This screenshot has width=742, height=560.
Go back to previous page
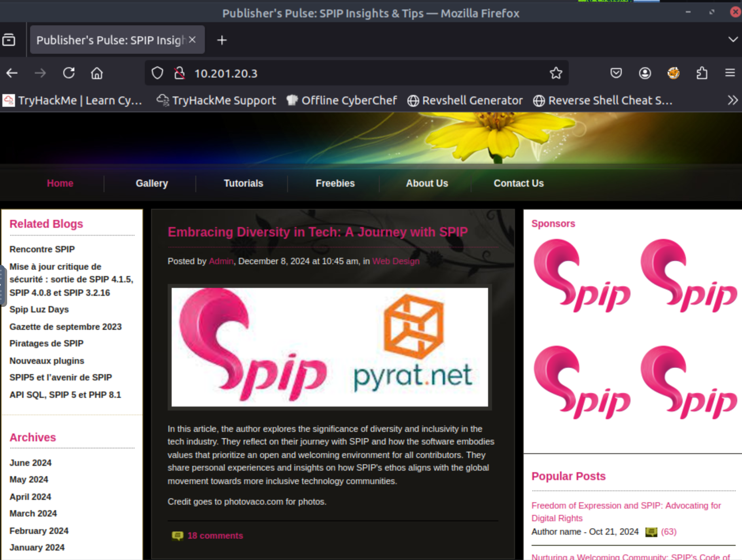point(12,73)
